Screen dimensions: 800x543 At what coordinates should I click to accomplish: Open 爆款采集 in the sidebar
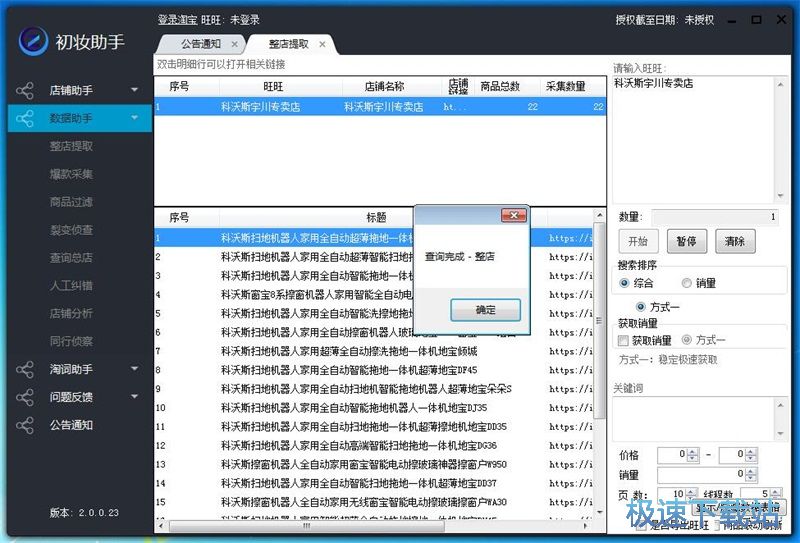click(x=71, y=174)
